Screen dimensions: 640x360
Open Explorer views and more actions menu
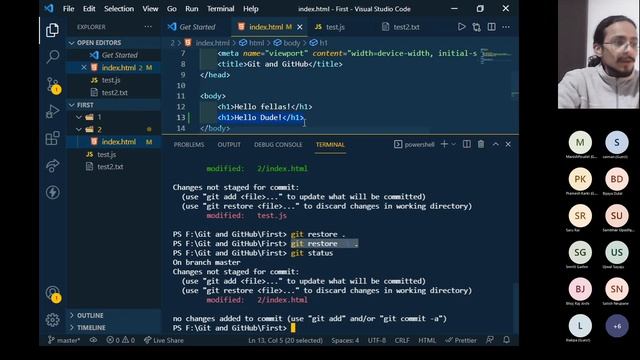(x=148, y=27)
